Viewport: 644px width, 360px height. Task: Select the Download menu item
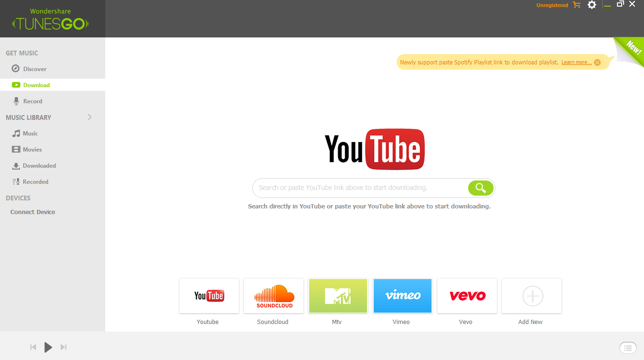(53, 85)
